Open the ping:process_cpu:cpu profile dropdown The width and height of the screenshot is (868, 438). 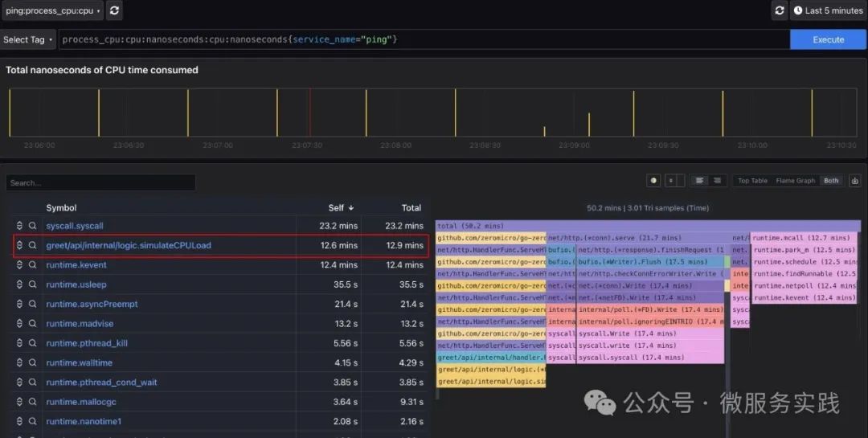point(52,10)
